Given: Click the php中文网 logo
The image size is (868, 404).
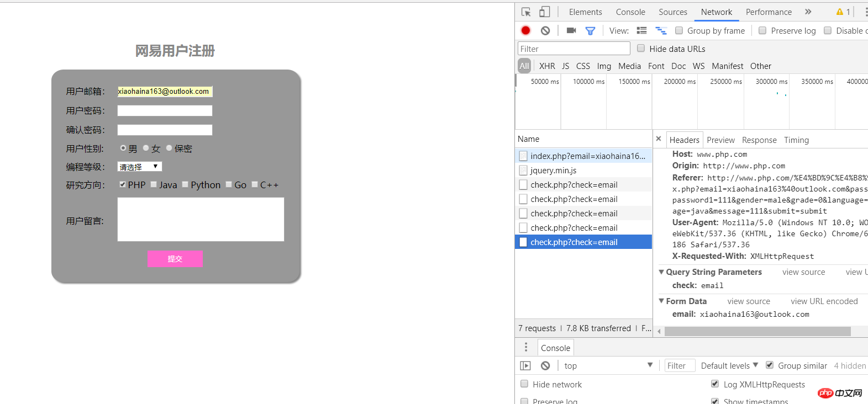Looking at the screenshot, I should (840, 393).
